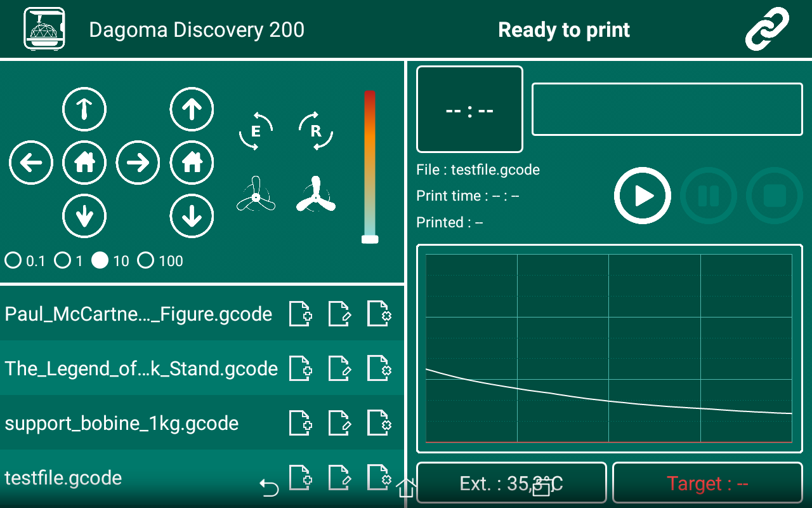The image size is (812, 508).
Task: Select the 1 step size
Action: [x=69, y=260]
